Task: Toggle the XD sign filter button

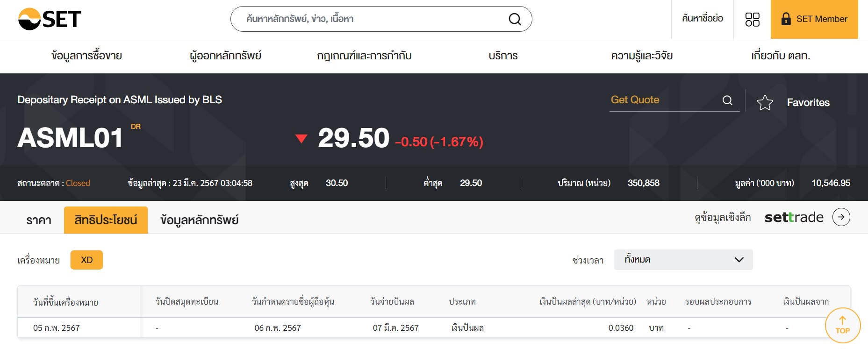Action: pyautogui.click(x=86, y=260)
